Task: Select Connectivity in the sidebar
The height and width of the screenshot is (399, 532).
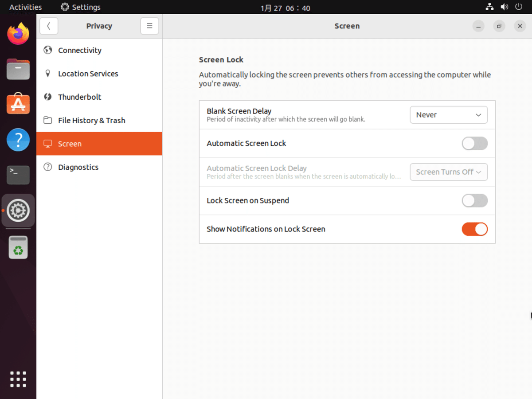Action: click(99, 50)
